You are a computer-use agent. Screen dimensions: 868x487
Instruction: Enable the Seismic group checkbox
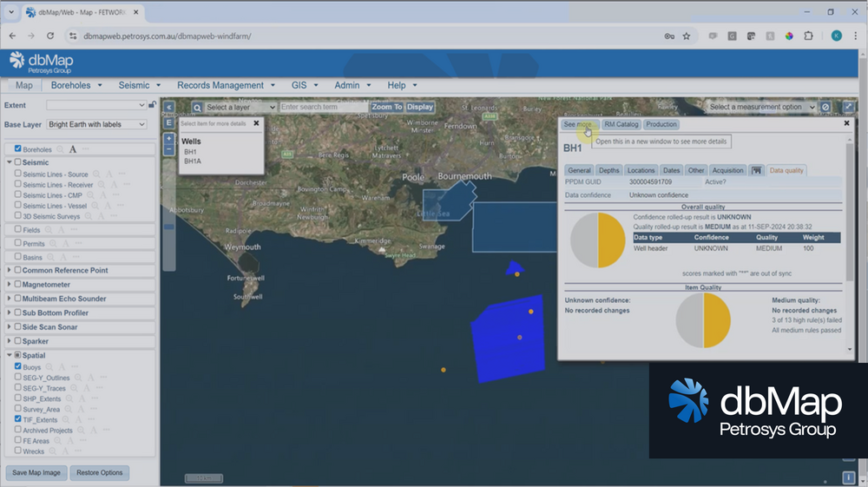pos(17,162)
